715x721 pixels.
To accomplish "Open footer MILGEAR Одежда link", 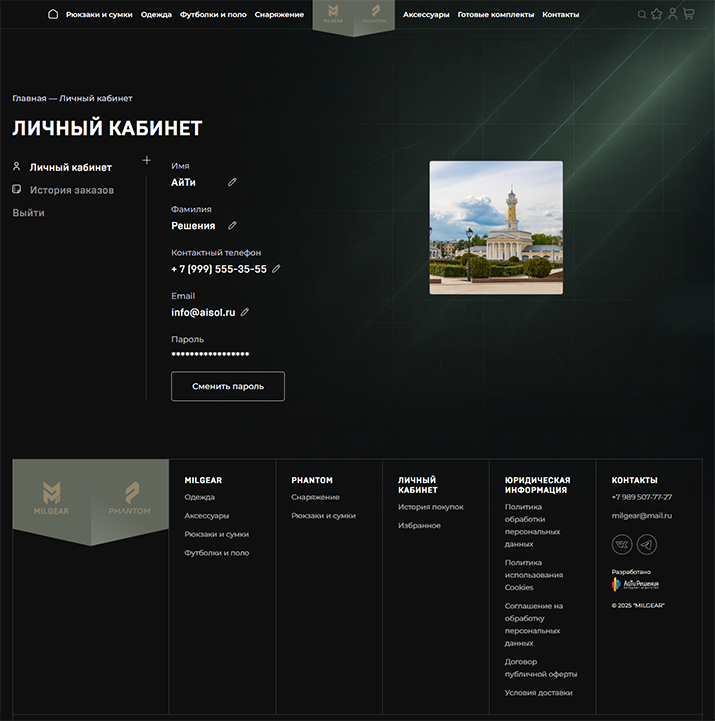I will 200,497.
